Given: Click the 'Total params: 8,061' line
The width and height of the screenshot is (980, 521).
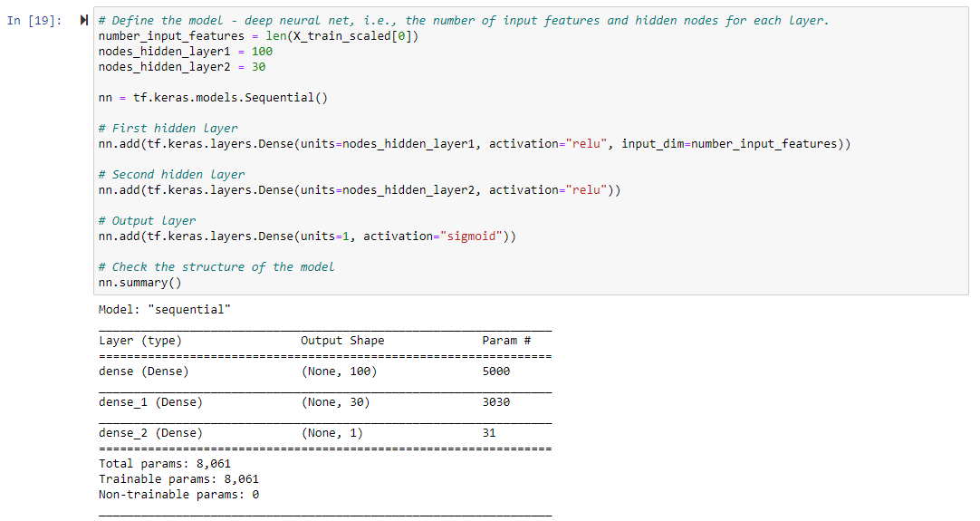Looking at the screenshot, I should pyautogui.click(x=164, y=464).
